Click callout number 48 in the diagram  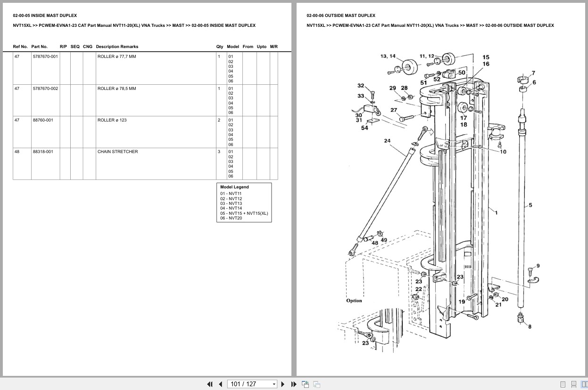[x=375, y=243]
